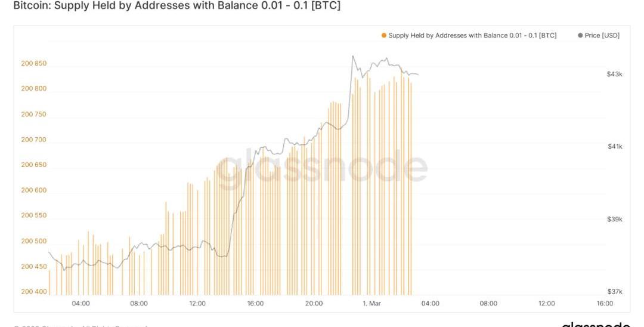644x327 pixels.
Task: Click the glassnode logo at bottom right
Action: 595,325
